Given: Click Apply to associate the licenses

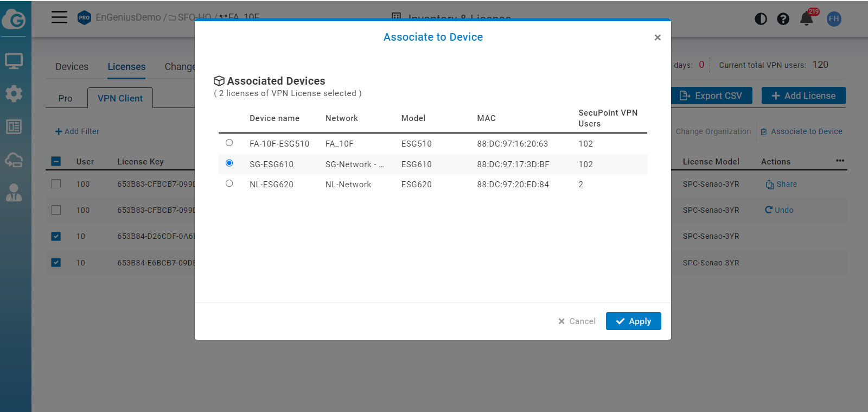Looking at the screenshot, I should [x=633, y=321].
